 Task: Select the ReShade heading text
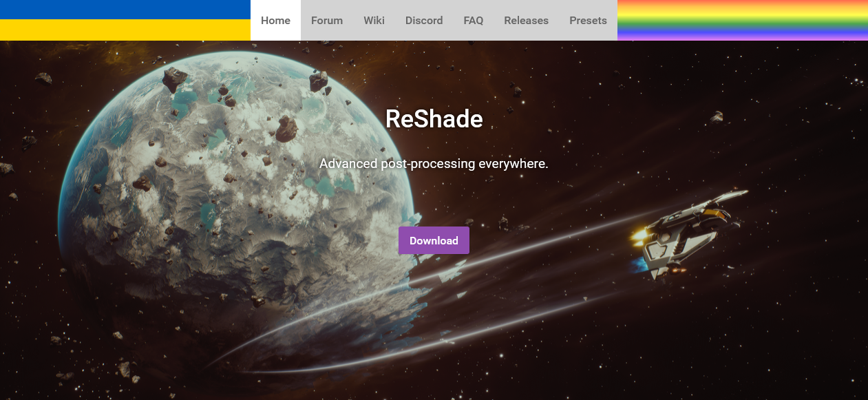[x=434, y=118]
